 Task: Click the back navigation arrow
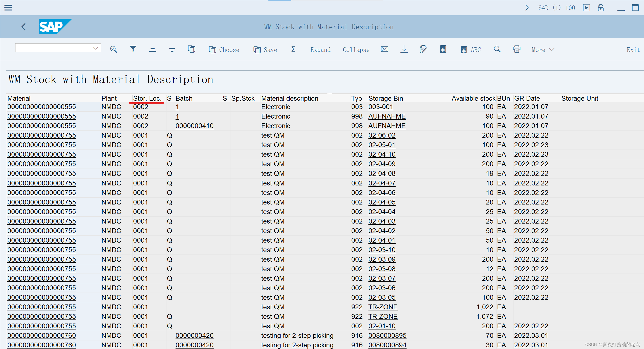pos(24,27)
